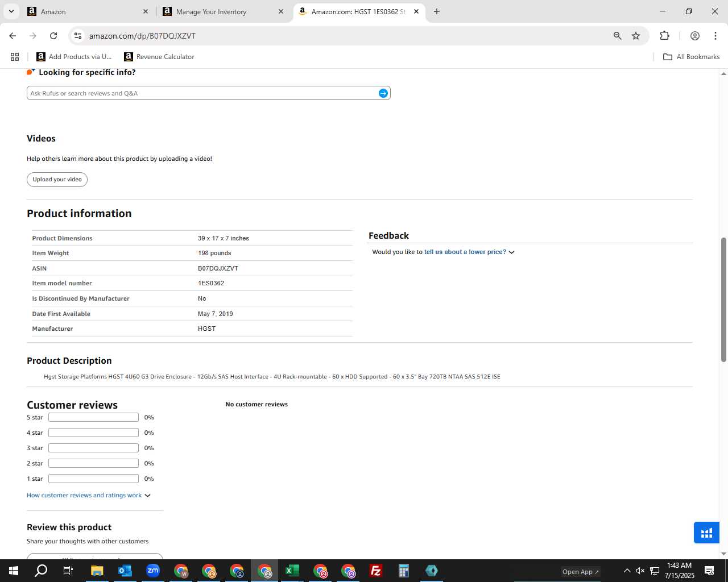This screenshot has height=582, width=728.
Task: Click the 2 star rating label
Action: (35, 463)
